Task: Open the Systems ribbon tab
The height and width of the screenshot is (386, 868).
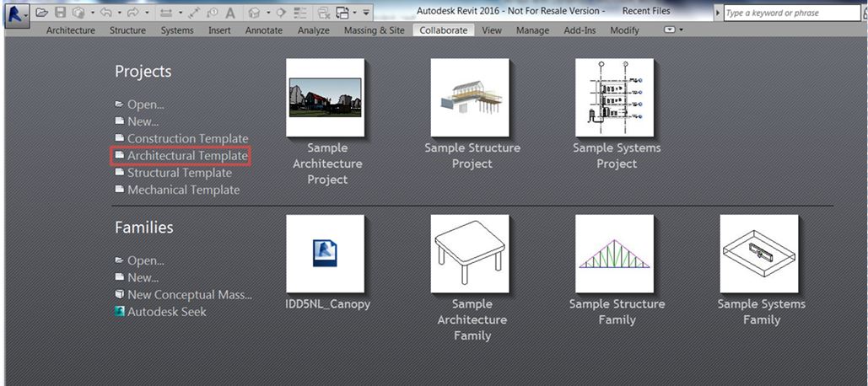Action: (x=177, y=30)
